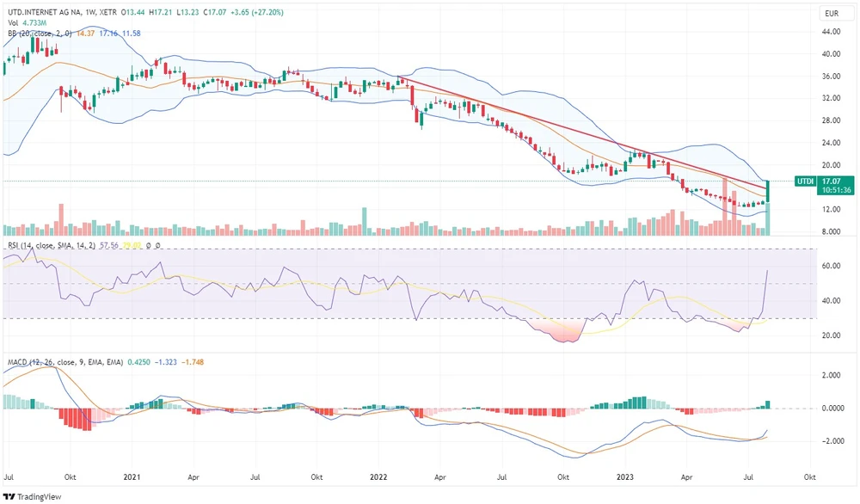The width and height of the screenshot is (860, 504).
Task: Click the UTDI price label tag
Action: click(x=804, y=181)
